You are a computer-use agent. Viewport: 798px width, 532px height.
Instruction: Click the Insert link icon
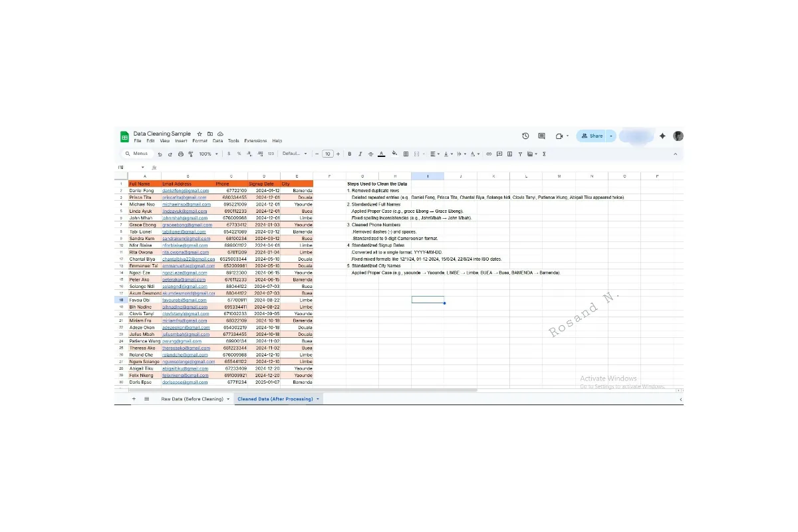489,154
